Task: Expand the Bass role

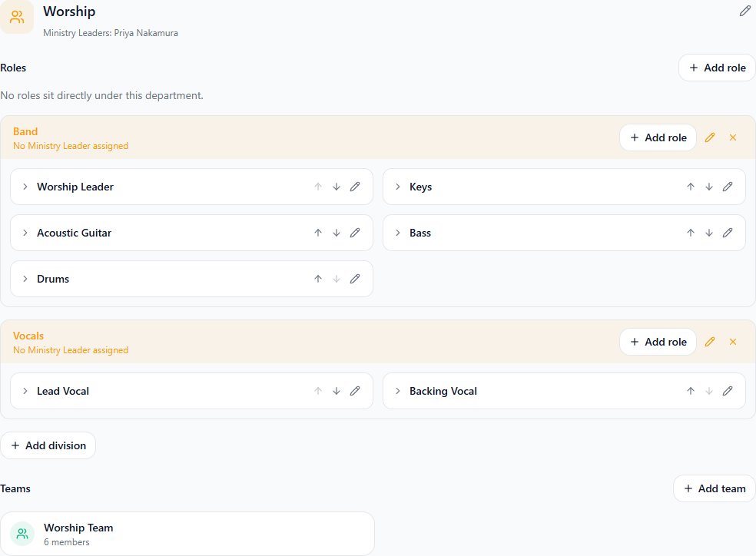Action: click(398, 233)
